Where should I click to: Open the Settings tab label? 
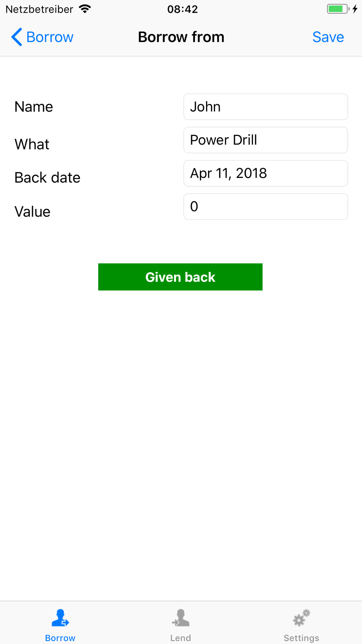click(301, 638)
